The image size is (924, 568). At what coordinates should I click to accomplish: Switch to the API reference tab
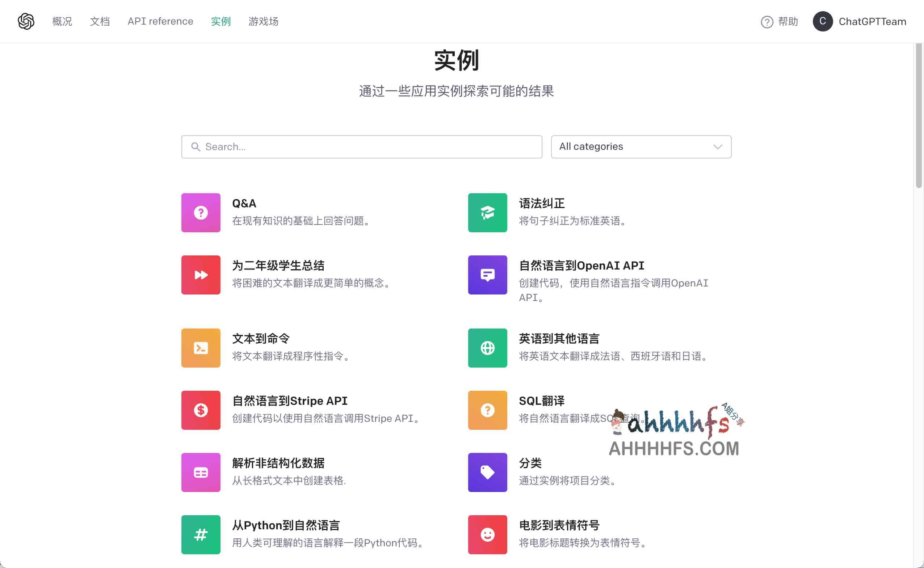[160, 21]
